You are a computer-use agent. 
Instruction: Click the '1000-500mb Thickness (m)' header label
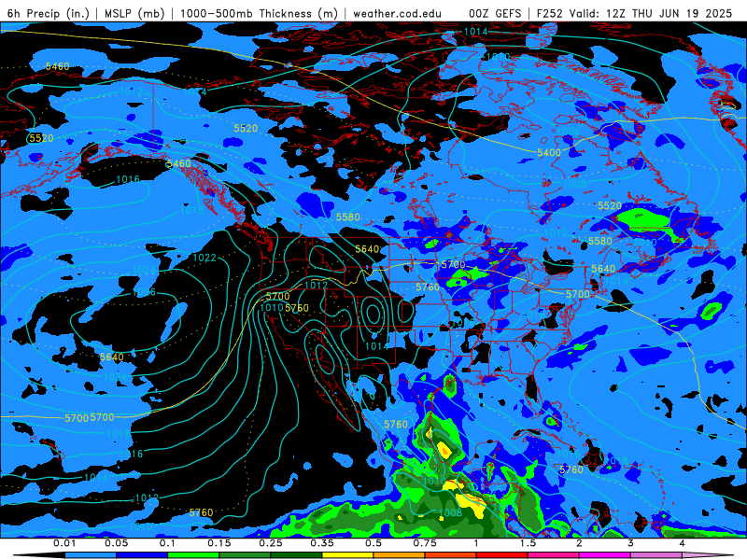pos(259,13)
